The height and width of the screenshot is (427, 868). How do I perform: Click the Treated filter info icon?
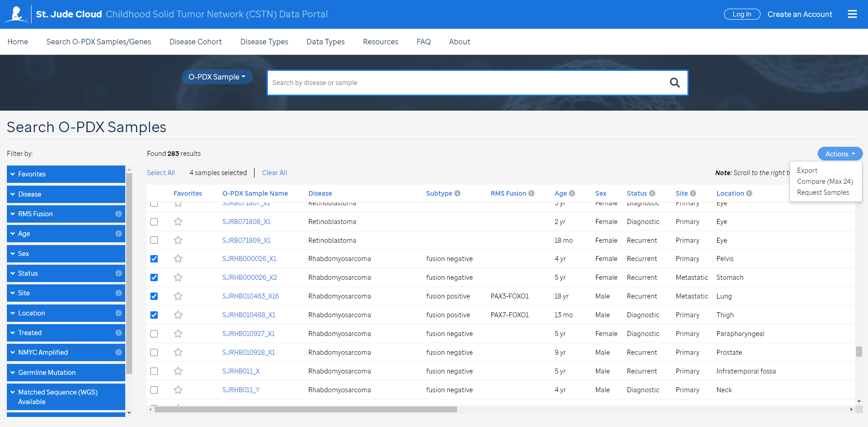[x=119, y=333]
